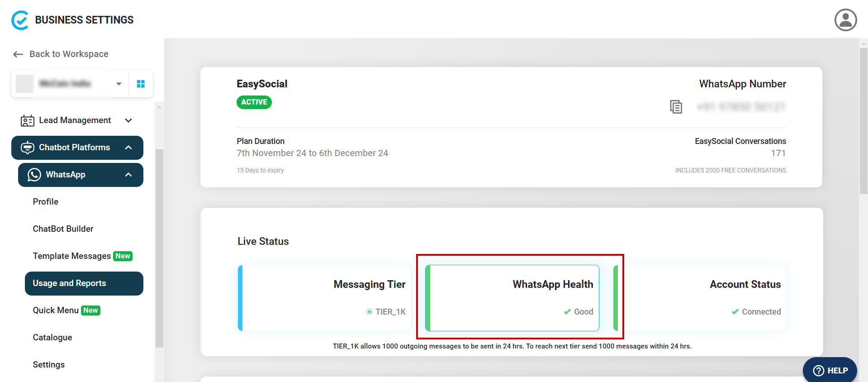Click the 'Live Status' heading

point(263,242)
